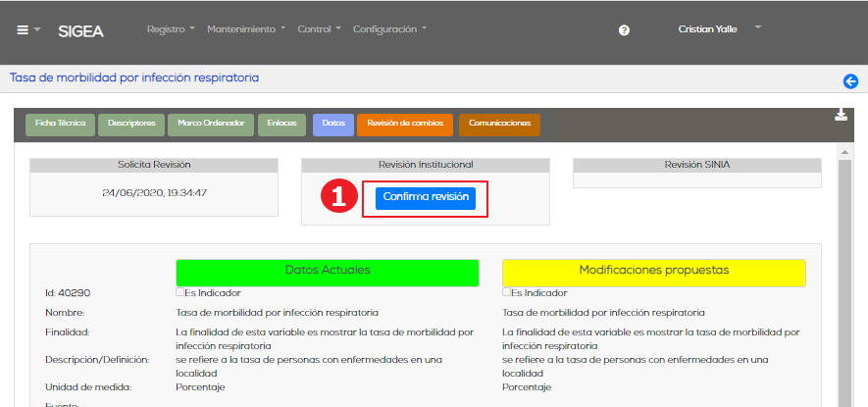Go to the Revisión de cambios tab

click(405, 124)
